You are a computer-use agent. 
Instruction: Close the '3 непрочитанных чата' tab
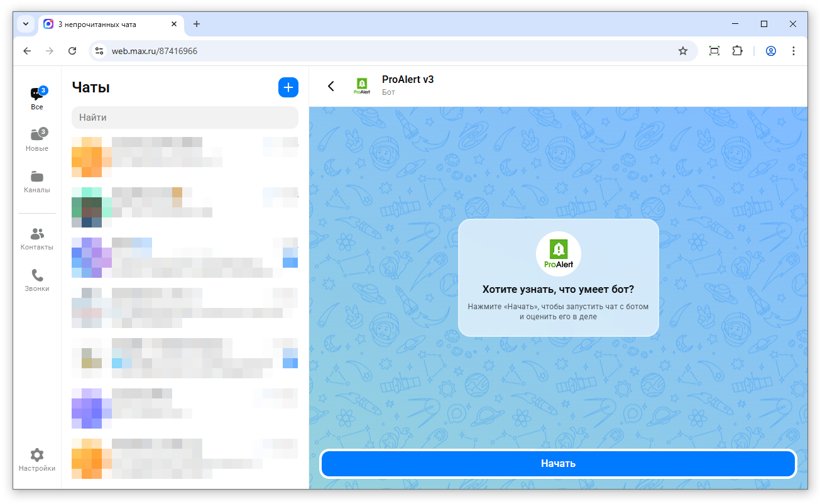(174, 24)
